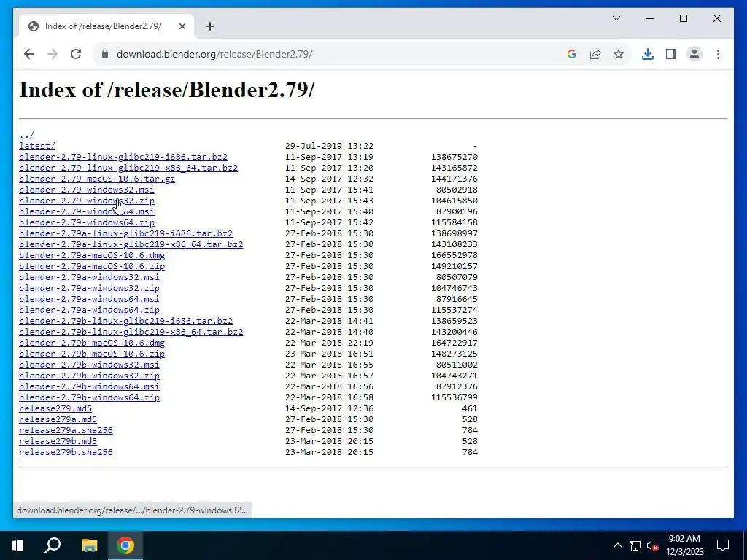Open File Explorer from taskbar
The height and width of the screenshot is (560, 747).
[89, 545]
